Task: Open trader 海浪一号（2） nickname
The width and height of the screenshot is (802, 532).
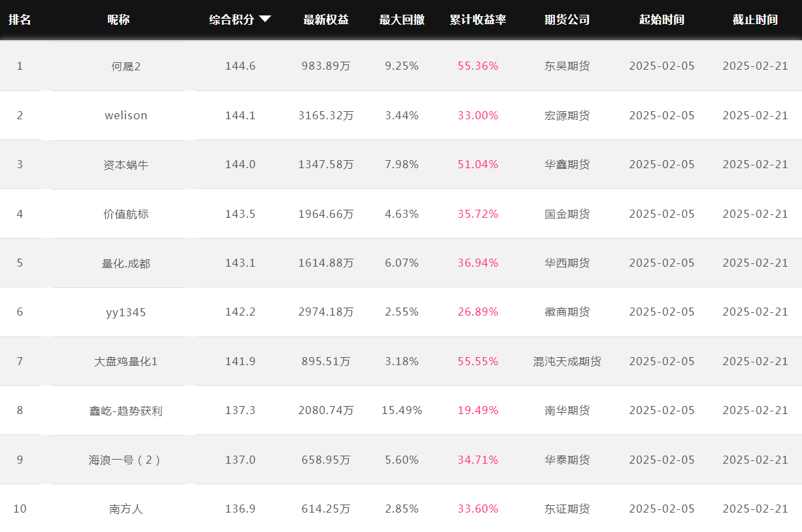Action: tap(126, 460)
